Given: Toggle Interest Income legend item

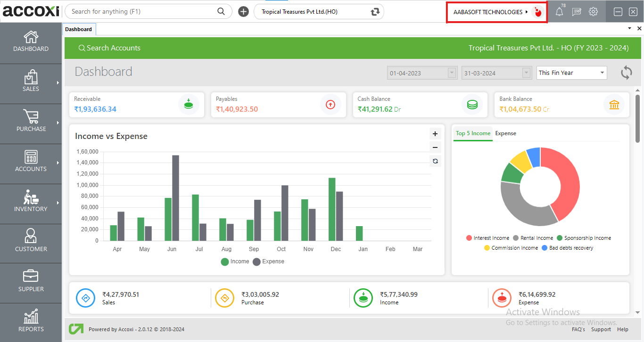Looking at the screenshot, I should point(487,238).
